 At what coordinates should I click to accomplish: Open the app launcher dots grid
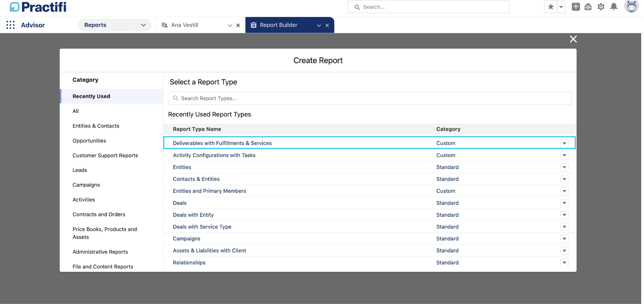point(11,25)
